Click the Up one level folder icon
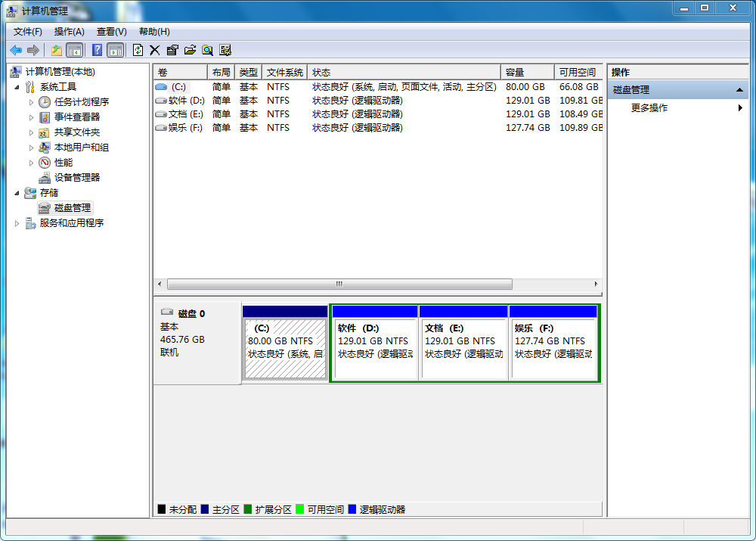The width and height of the screenshot is (756, 541). point(56,50)
